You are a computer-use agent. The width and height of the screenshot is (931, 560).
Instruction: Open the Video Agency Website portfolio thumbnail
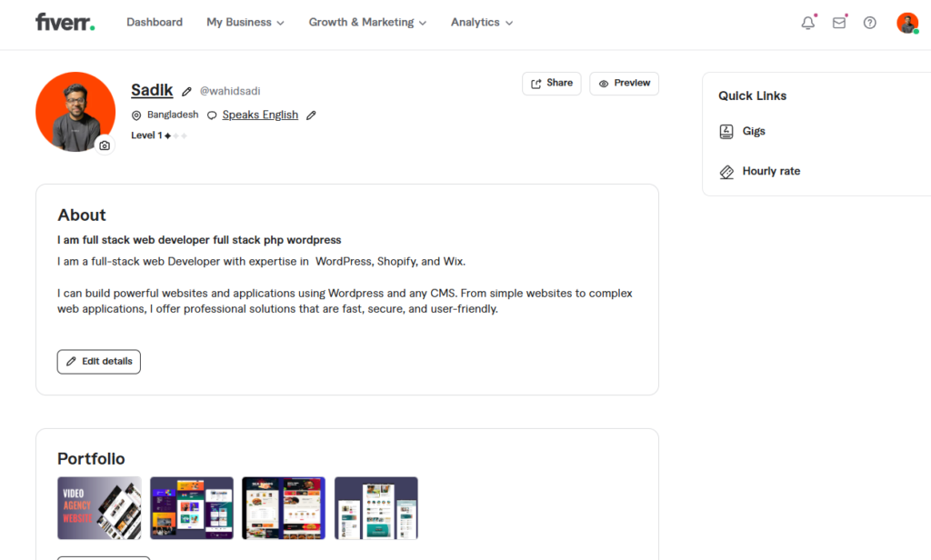pos(99,508)
